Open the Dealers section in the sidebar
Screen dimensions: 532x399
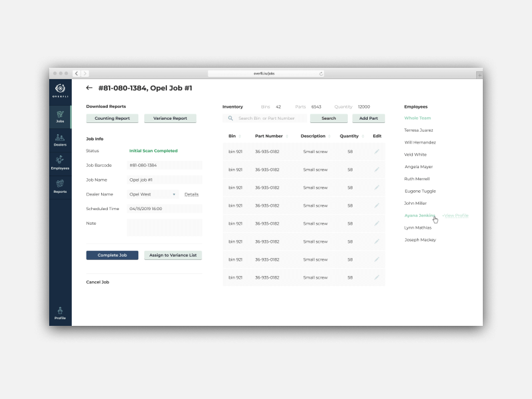click(x=60, y=140)
